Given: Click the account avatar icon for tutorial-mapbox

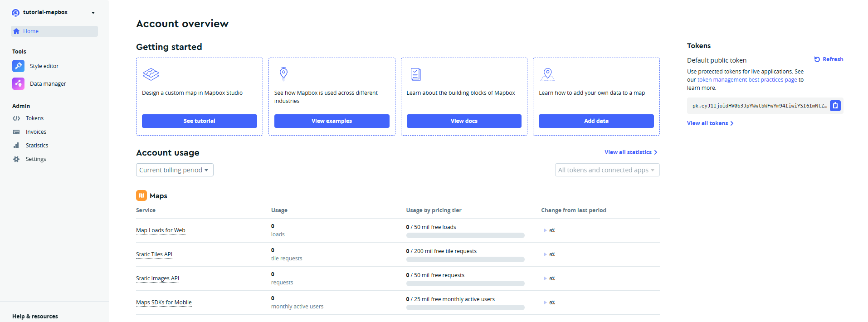Looking at the screenshot, I should pyautogui.click(x=15, y=13).
